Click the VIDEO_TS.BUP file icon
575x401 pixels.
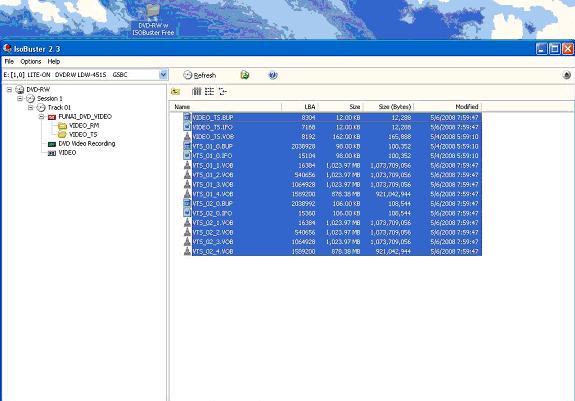click(187, 117)
